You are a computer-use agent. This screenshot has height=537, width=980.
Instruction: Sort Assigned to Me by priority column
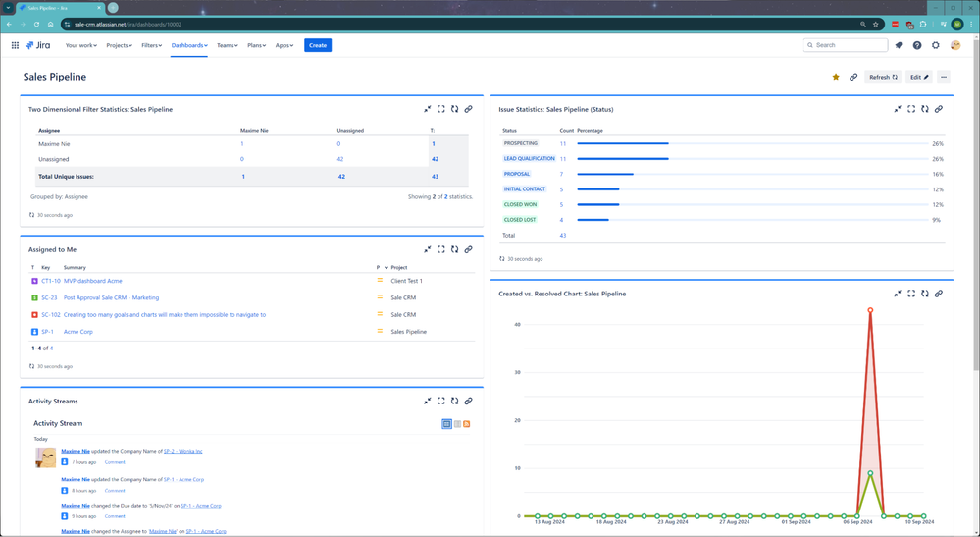coord(382,268)
